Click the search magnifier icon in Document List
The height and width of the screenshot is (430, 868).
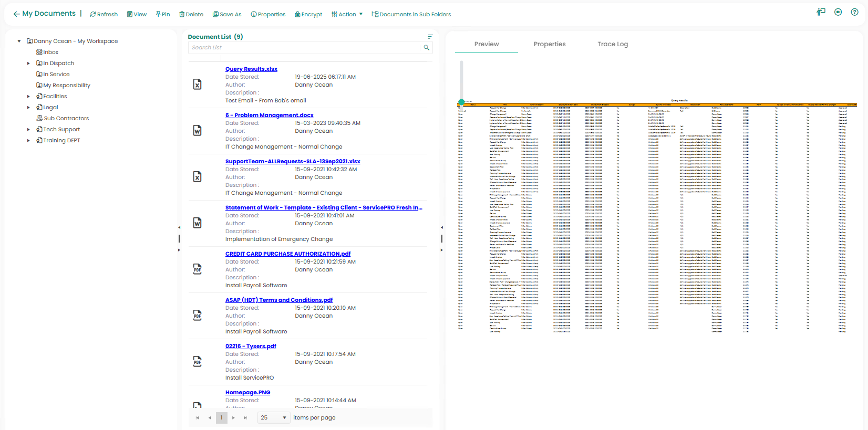coord(427,48)
